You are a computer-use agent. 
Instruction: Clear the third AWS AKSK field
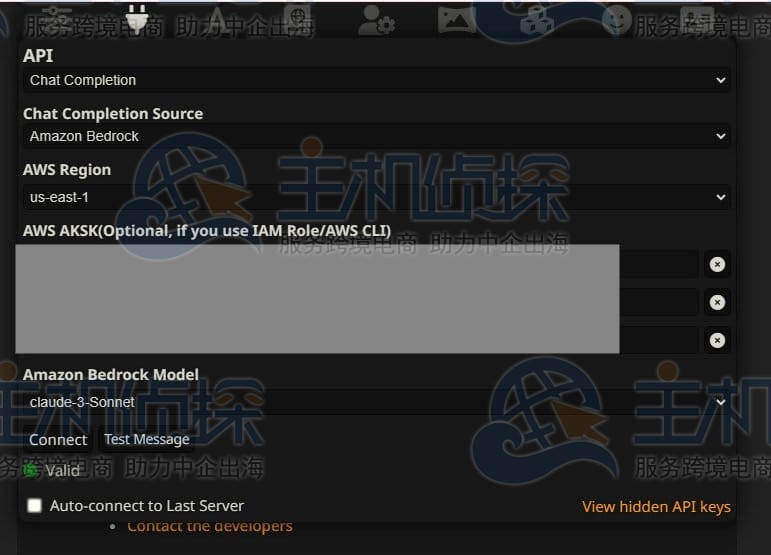click(x=717, y=340)
